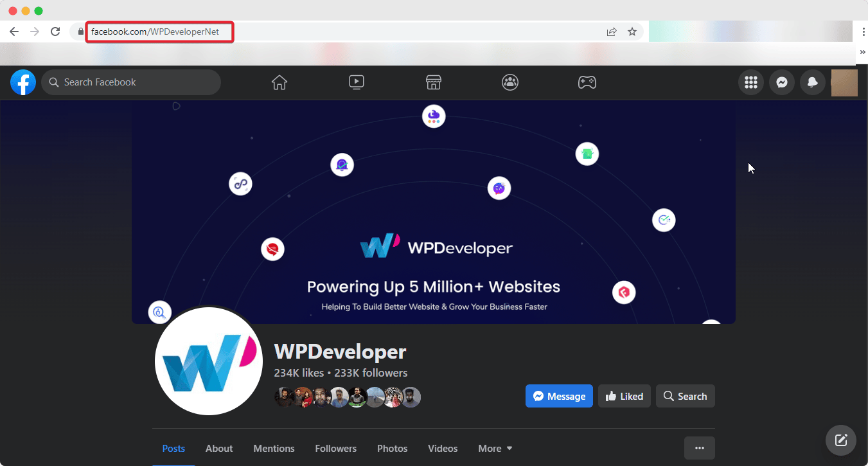Click the browser forward arrow
Image resolution: width=868 pixels, height=466 pixels.
35,31
